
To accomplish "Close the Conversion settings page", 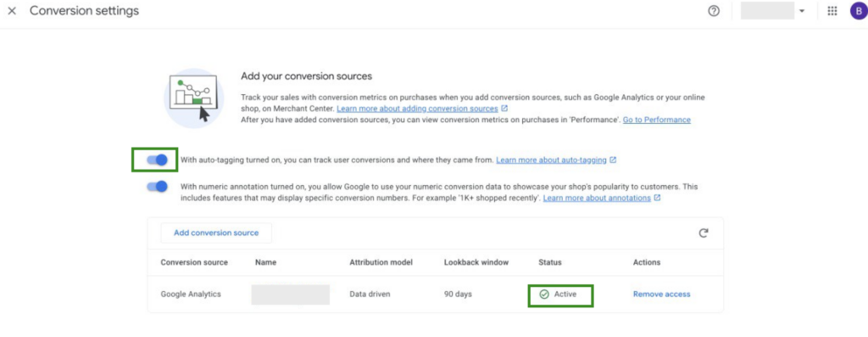I will [12, 11].
